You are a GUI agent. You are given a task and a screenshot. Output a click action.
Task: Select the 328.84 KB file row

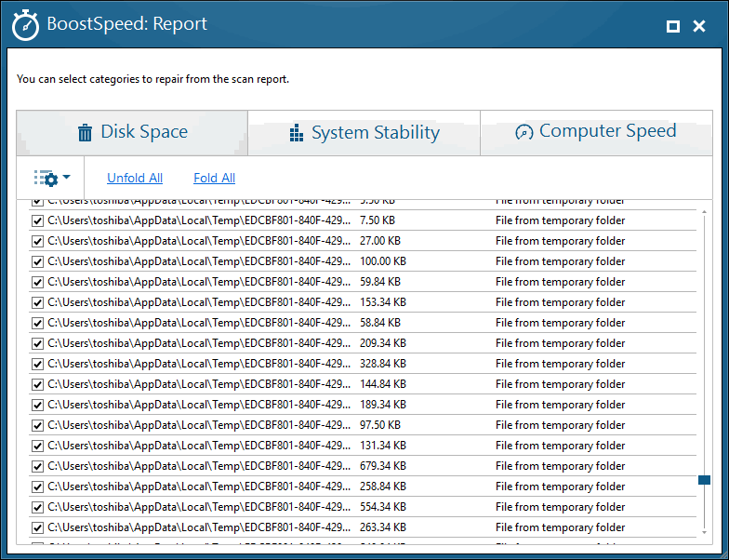pos(363,364)
